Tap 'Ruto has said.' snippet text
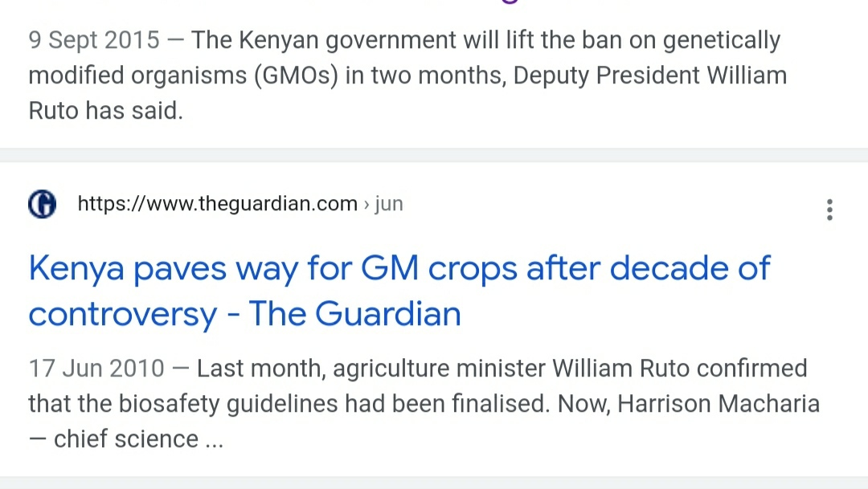 [106, 111]
